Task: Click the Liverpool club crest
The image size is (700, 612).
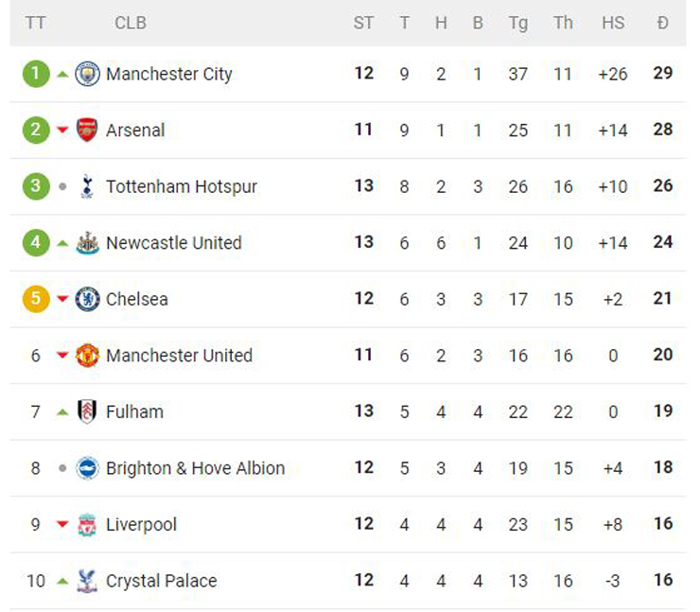Action: pyautogui.click(x=87, y=524)
